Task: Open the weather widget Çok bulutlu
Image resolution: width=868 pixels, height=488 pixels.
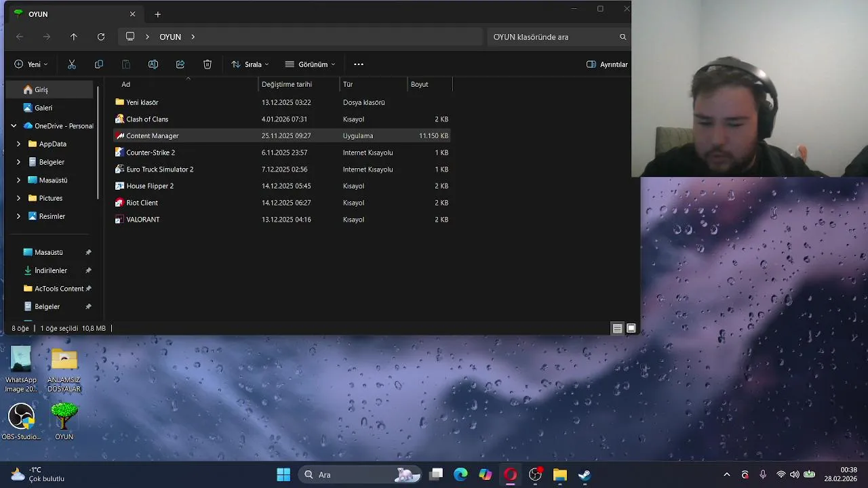Action: [37, 474]
